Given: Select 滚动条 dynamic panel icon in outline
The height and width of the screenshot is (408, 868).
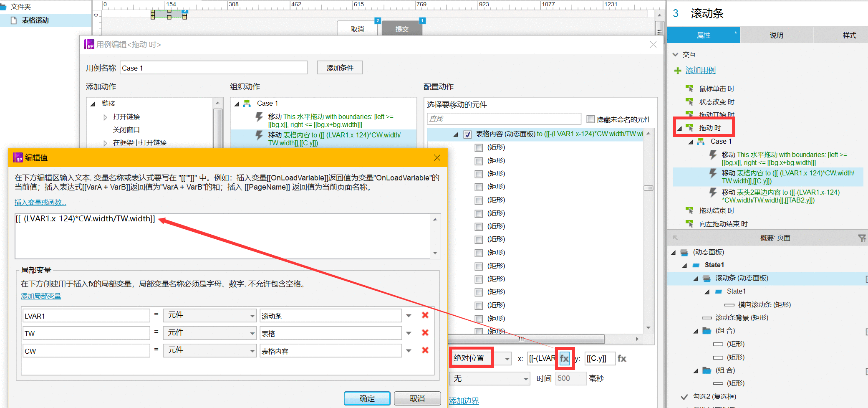Looking at the screenshot, I should 707,278.
